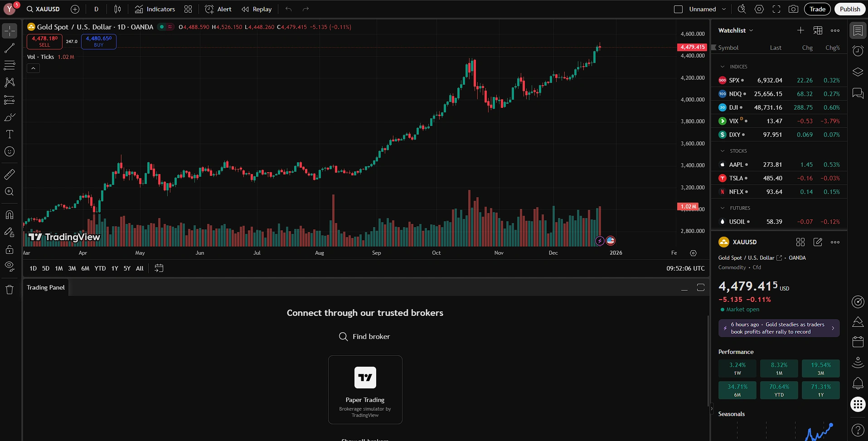Viewport: 868px width, 441px height.
Task: Collapse the FUTURES watchlist section
Action: tap(723, 208)
